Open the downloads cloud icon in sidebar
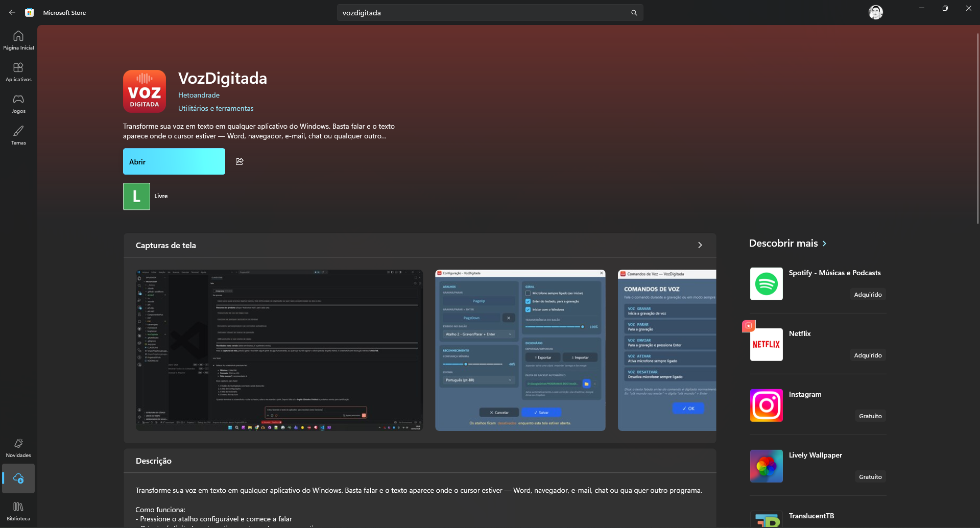This screenshot has width=980, height=528. (x=18, y=478)
